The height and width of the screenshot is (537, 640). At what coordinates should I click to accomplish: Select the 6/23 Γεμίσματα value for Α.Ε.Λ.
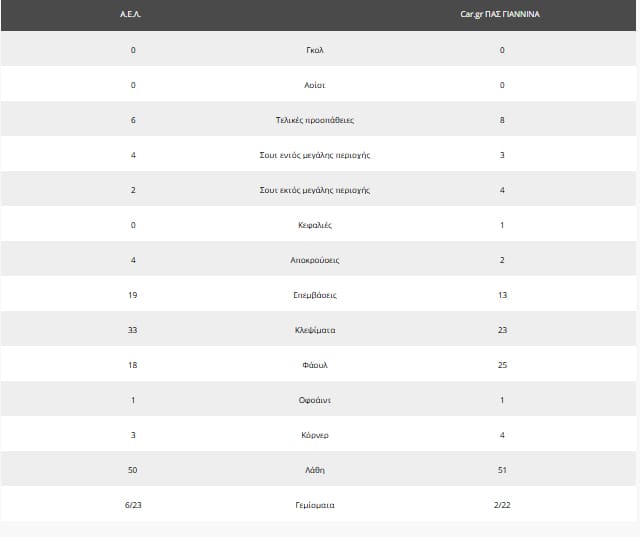[133, 505]
